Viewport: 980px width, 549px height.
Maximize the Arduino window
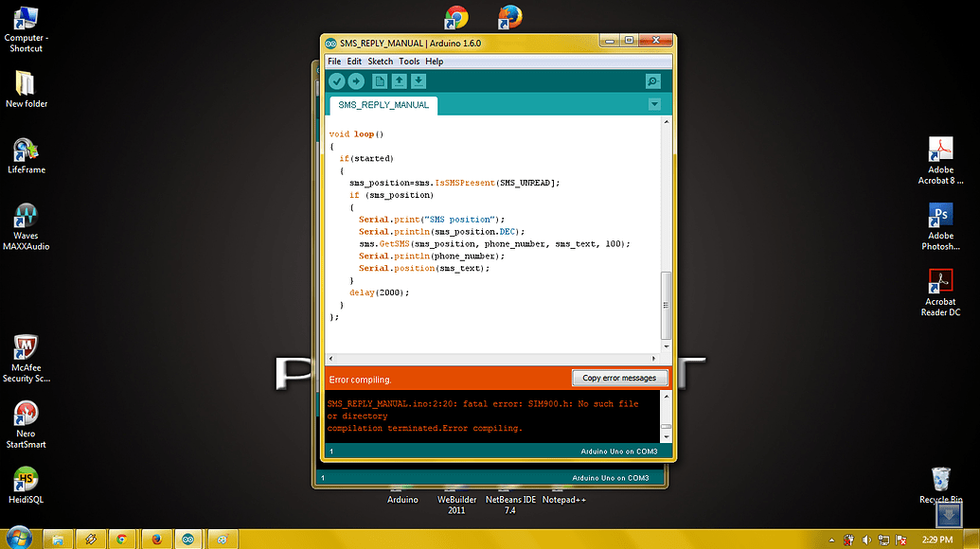[629, 41]
